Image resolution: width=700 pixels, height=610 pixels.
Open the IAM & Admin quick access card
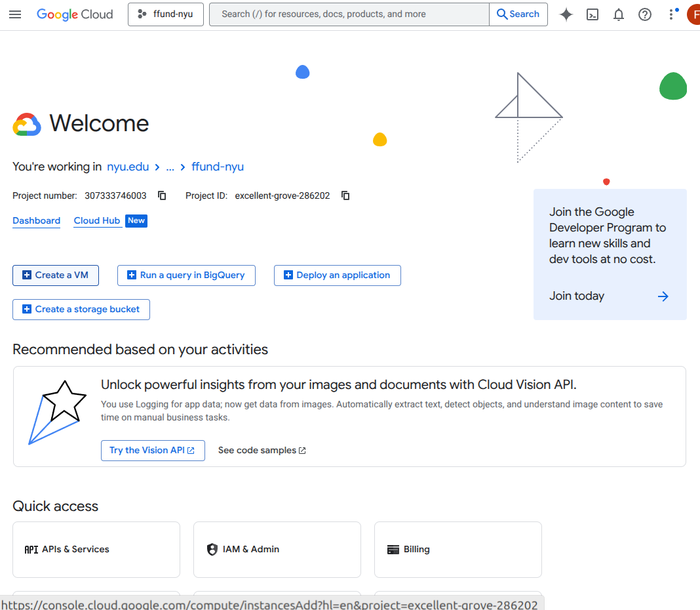[x=277, y=550]
